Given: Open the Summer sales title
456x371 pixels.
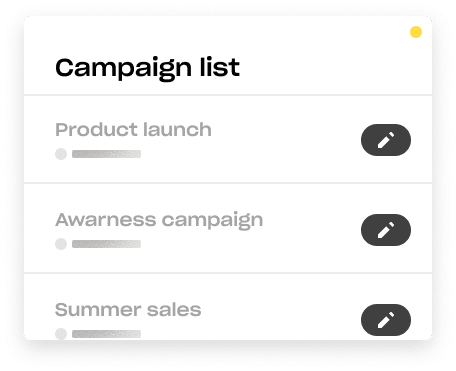Looking at the screenshot, I should 128,310.
